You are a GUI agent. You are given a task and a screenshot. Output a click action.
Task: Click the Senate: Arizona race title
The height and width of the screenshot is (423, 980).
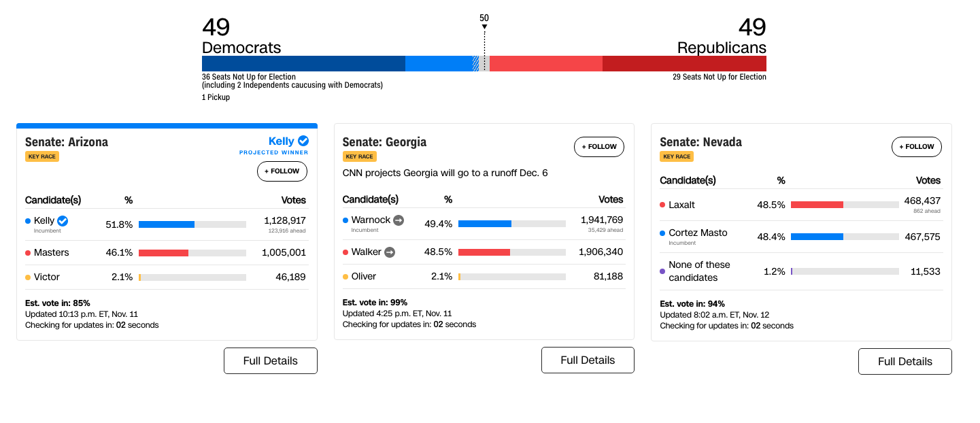tap(67, 142)
